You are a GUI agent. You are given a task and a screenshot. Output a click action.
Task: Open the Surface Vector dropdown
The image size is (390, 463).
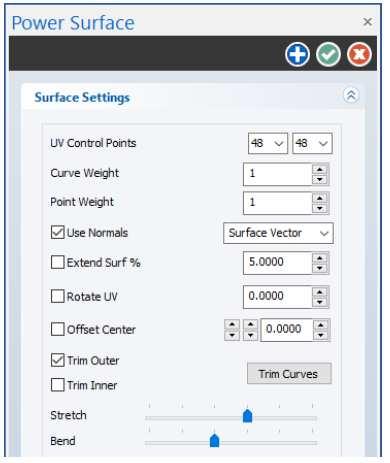pyautogui.click(x=278, y=233)
